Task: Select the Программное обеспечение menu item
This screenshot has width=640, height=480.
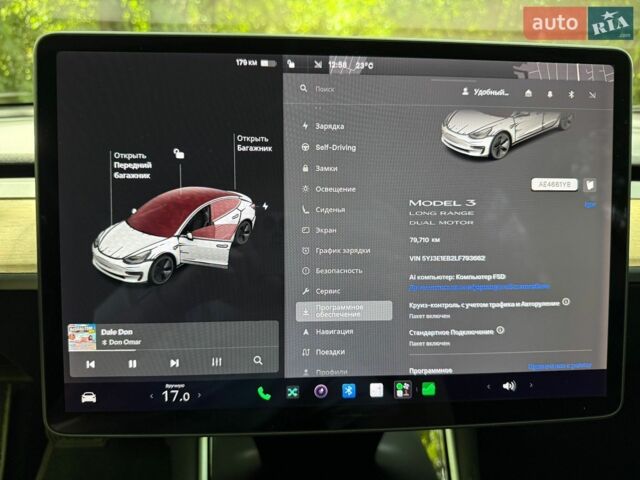Action: [x=344, y=311]
